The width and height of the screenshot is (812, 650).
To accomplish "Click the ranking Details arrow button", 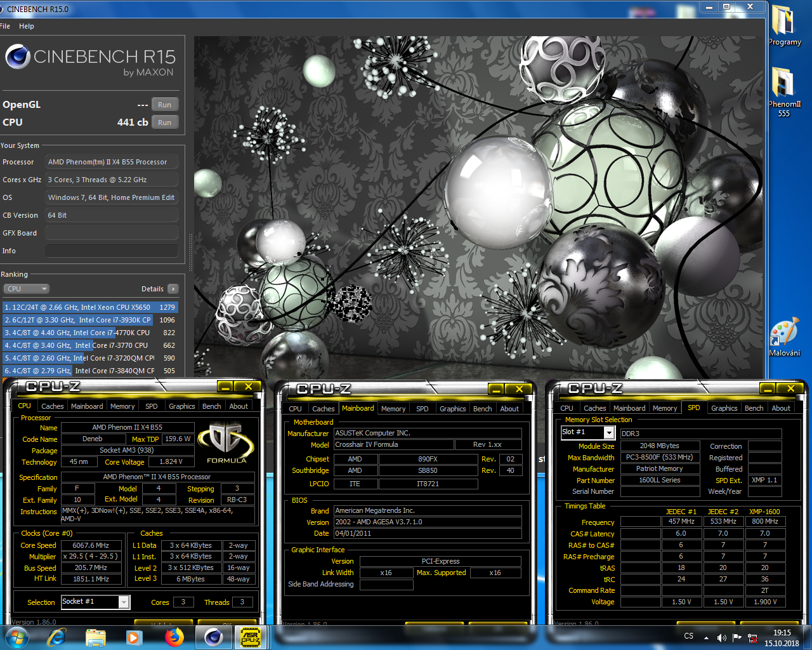I will click(173, 289).
